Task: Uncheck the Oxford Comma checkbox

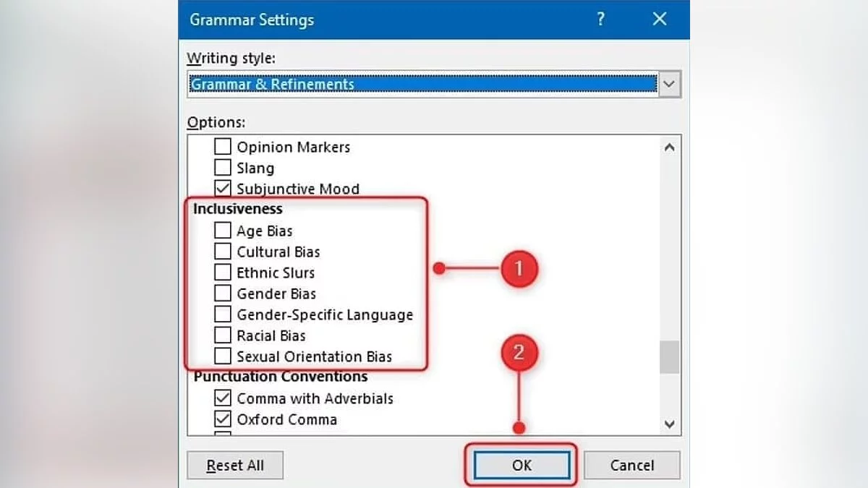Action: click(223, 419)
